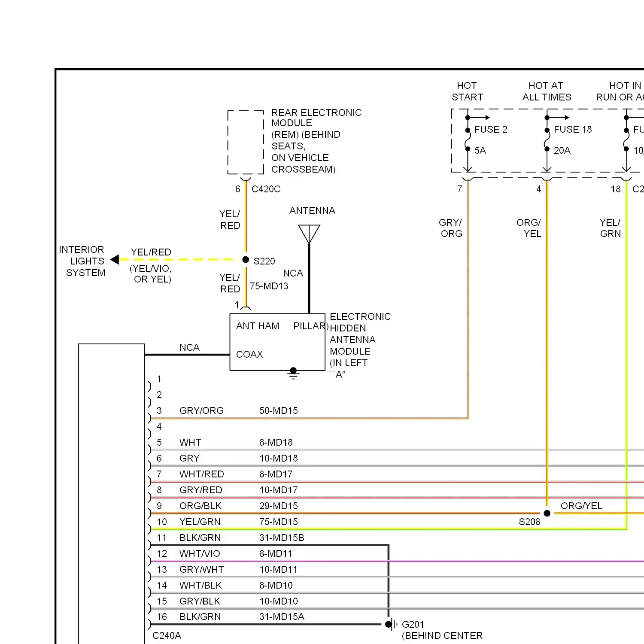The image size is (644, 644).
Task: Click the 8-MD10 circuit code
Action: click(x=276, y=585)
